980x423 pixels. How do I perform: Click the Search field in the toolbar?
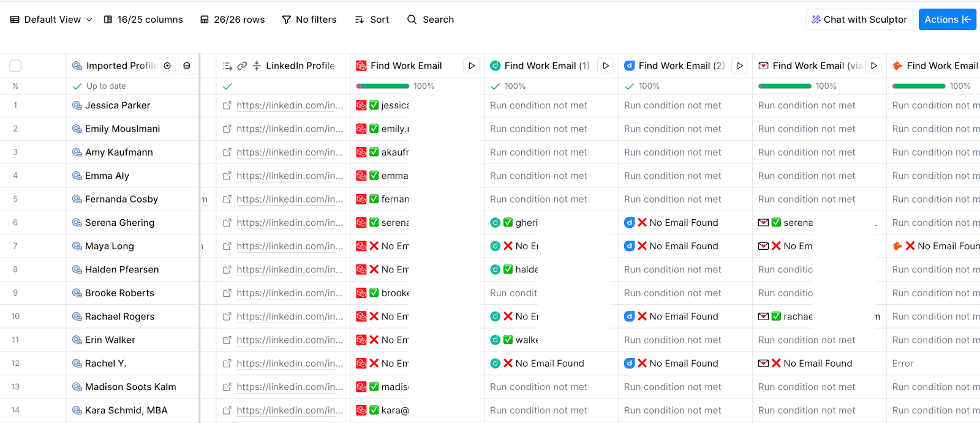coord(431,20)
